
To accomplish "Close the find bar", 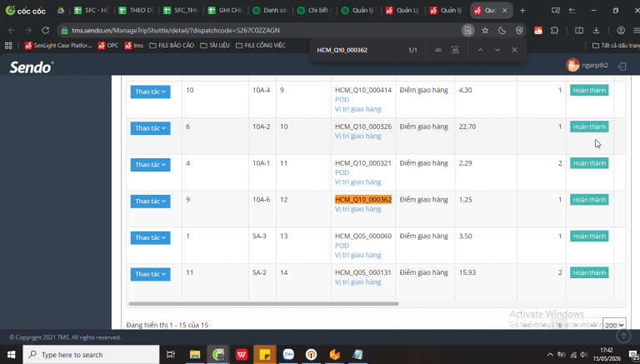I will 514,50.
